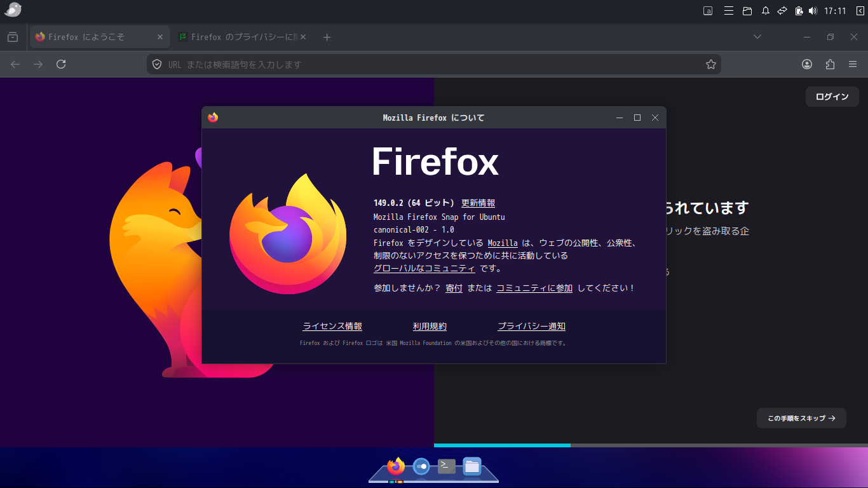
Task: Click the network arrows icon in top panel
Action: tap(782, 11)
